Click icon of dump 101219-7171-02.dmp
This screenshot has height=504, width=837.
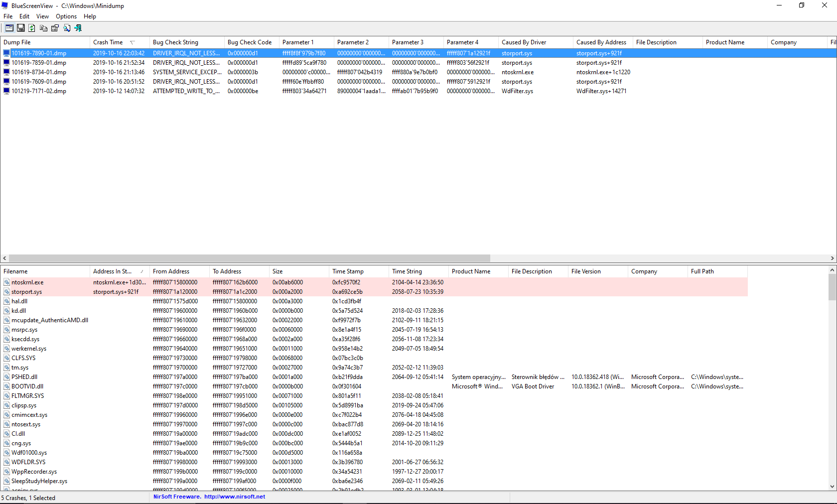coord(6,91)
